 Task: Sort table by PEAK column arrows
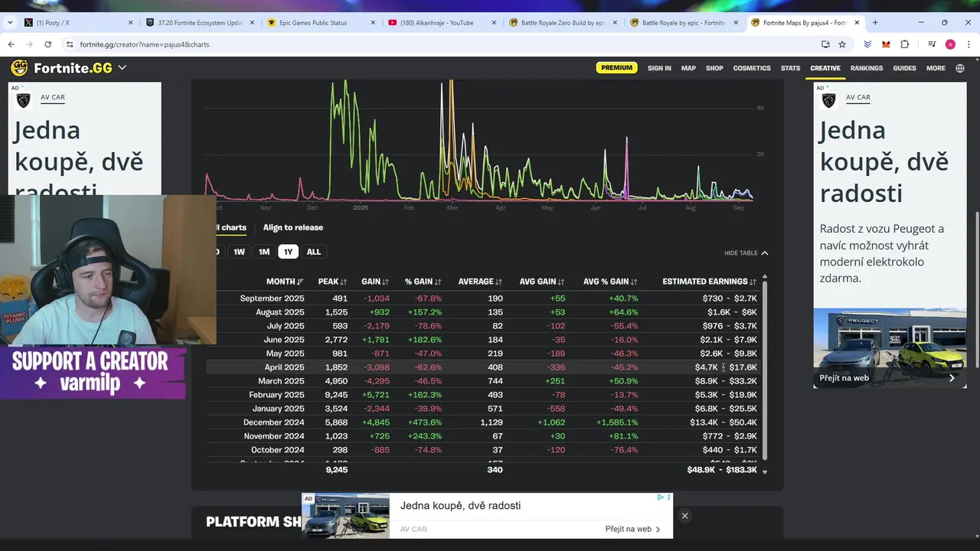(x=344, y=282)
